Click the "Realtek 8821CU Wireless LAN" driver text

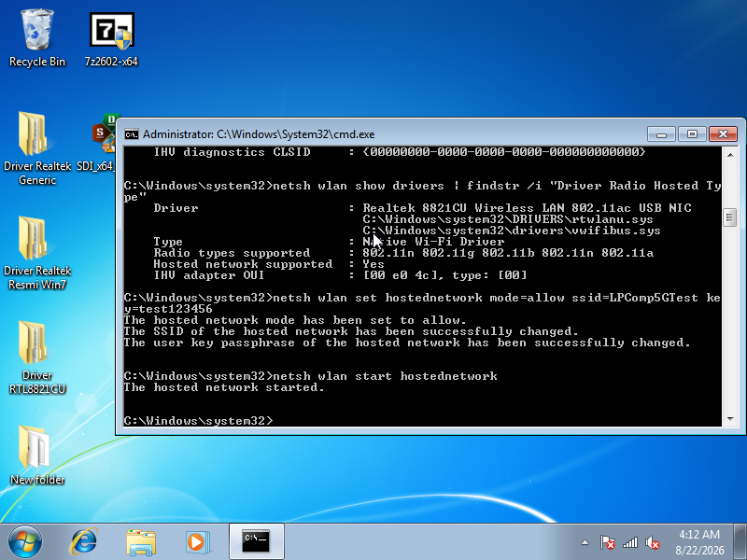(x=527, y=208)
